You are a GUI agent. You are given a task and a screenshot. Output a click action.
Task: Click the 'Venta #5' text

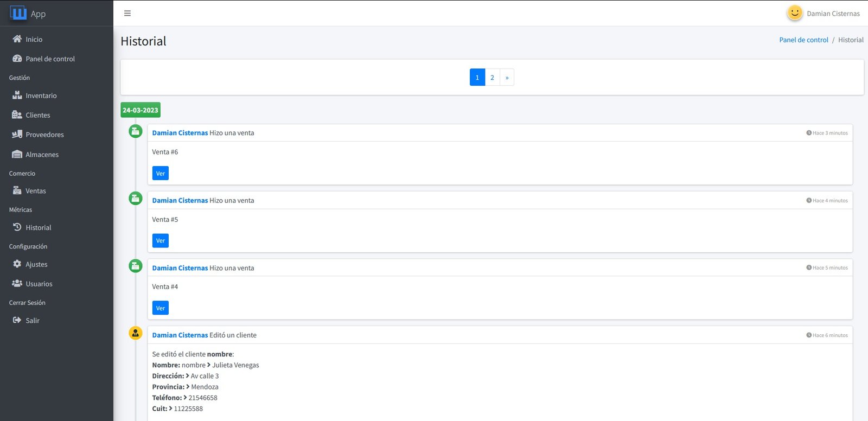pos(165,220)
